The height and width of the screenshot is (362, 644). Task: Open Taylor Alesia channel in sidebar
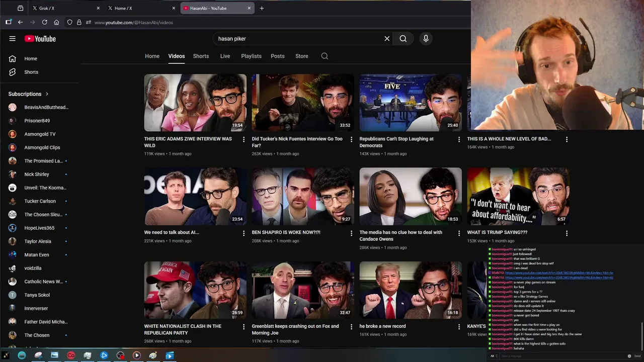point(38,241)
